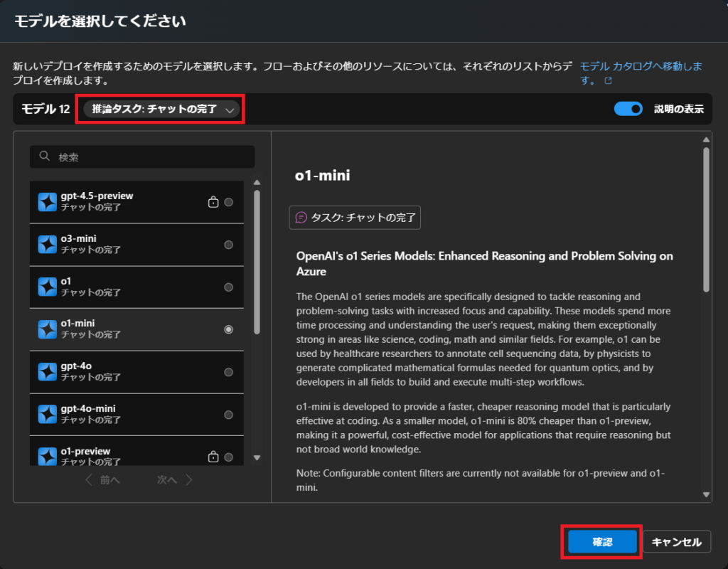The image size is (728, 569).
Task: Click the gpt-4.5-preview model icon
Action: 48,202
